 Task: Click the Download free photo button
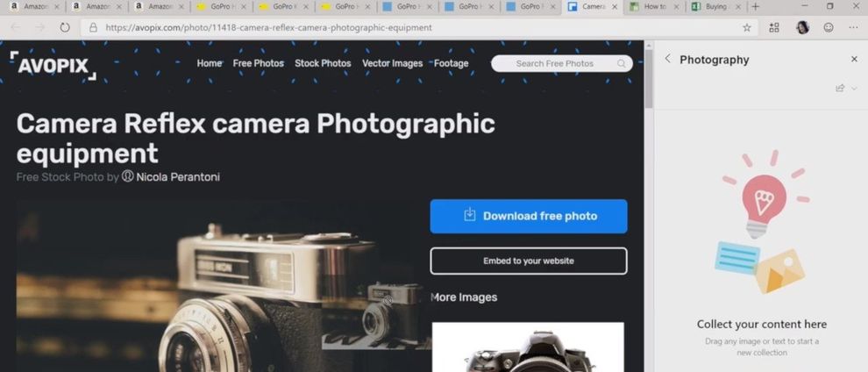529,216
